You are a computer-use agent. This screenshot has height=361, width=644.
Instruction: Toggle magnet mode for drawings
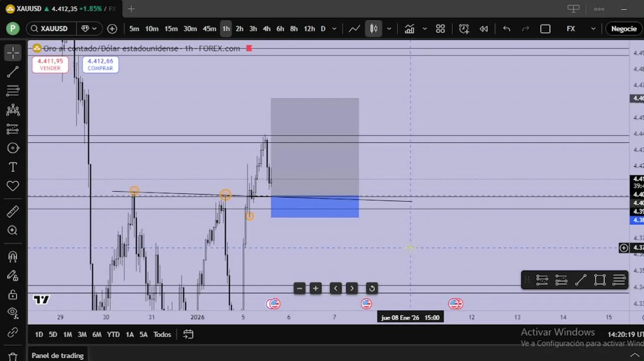pos(13,256)
